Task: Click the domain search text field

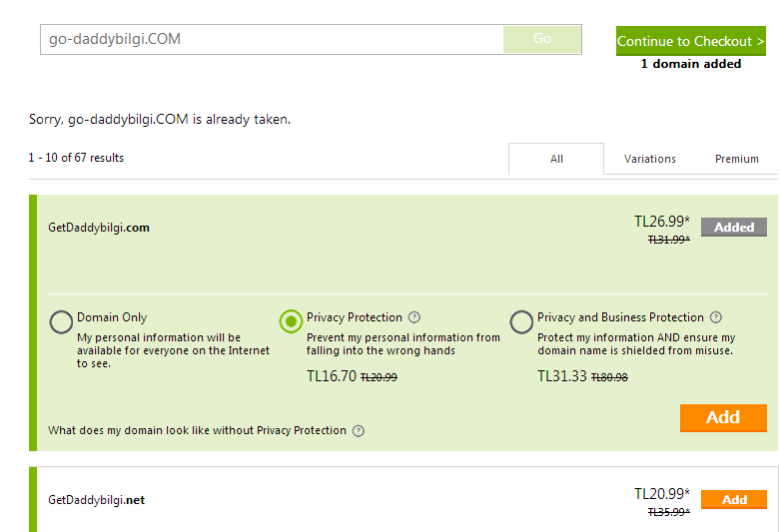Action: 272,39
